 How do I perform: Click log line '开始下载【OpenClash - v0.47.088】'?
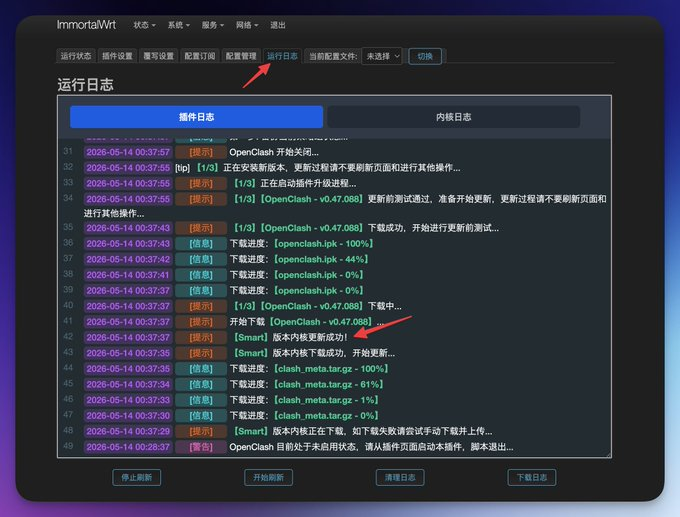pos(307,322)
